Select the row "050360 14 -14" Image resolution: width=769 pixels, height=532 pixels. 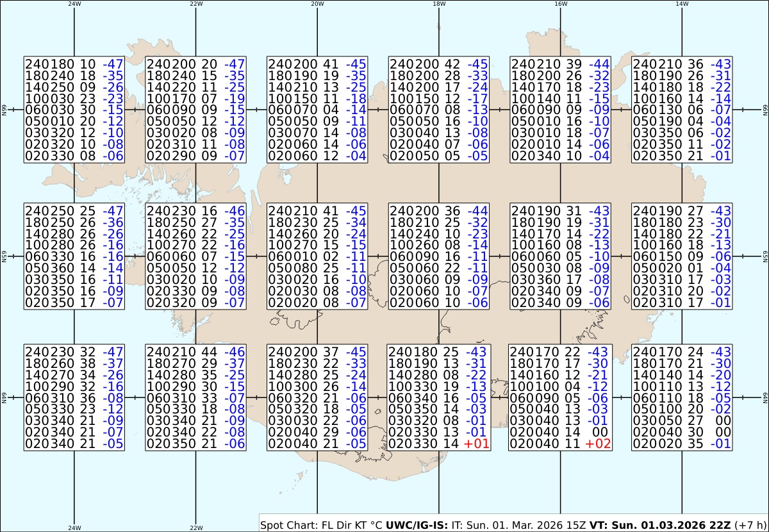[x=74, y=268]
